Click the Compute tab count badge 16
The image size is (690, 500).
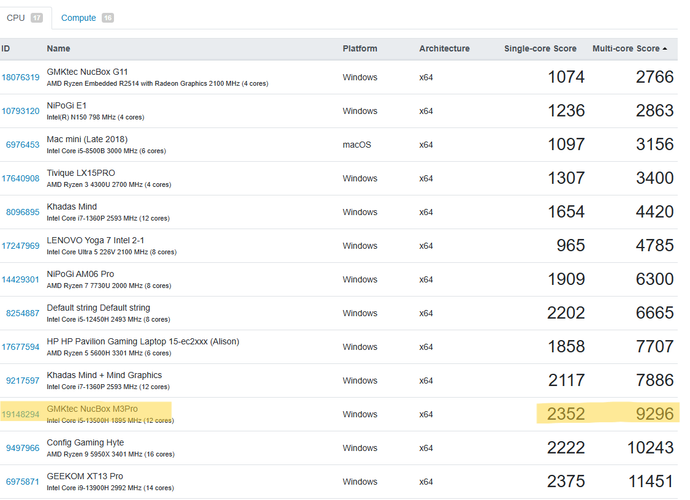[x=108, y=18]
